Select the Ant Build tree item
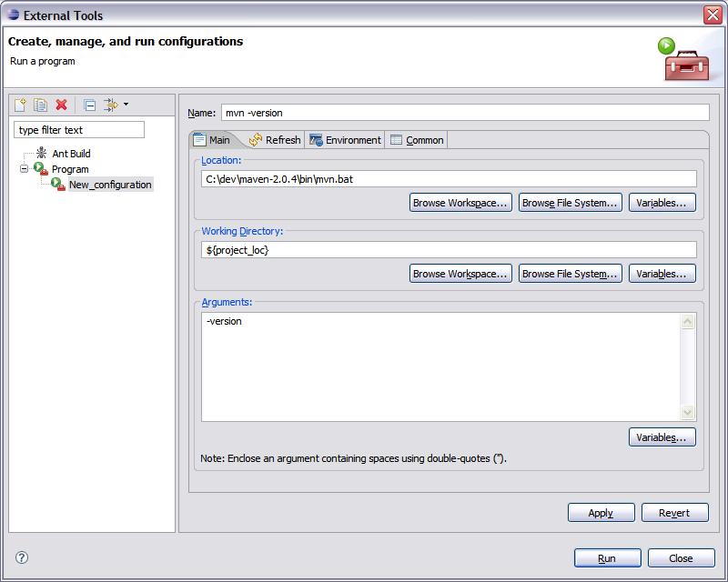Image resolution: width=728 pixels, height=582 pixels. [71, 154]
